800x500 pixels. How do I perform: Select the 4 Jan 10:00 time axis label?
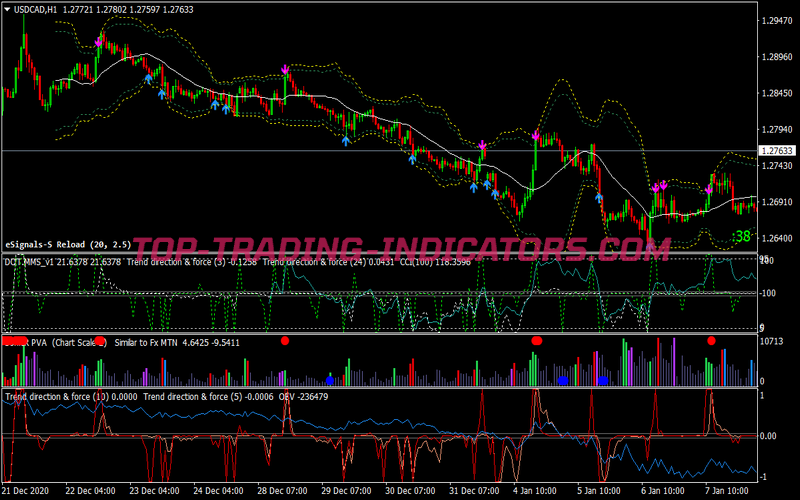tap(536, 492)
